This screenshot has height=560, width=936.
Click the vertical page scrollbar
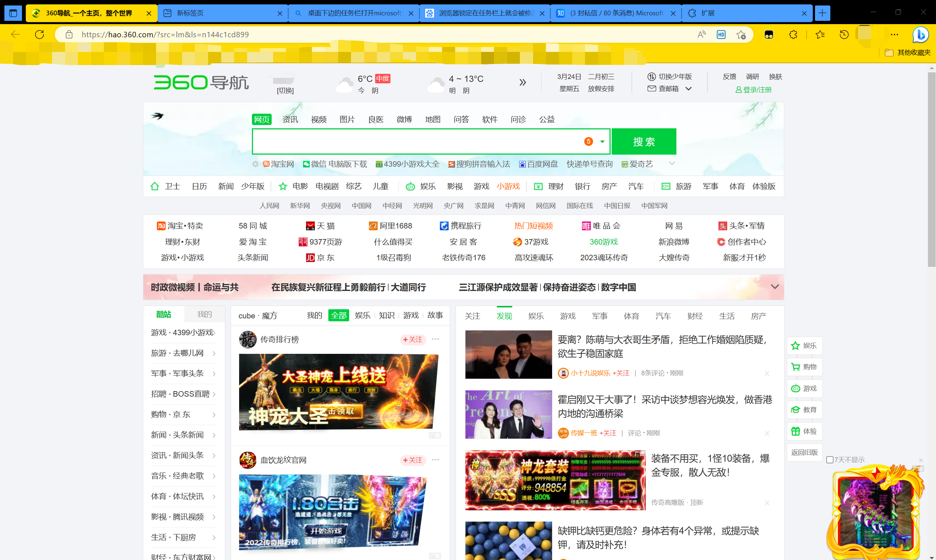932,170
